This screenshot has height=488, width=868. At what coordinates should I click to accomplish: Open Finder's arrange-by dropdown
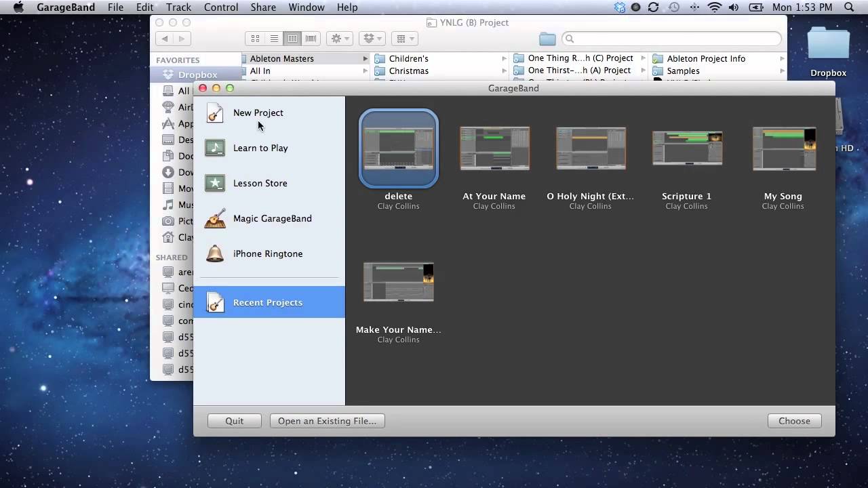404,39
